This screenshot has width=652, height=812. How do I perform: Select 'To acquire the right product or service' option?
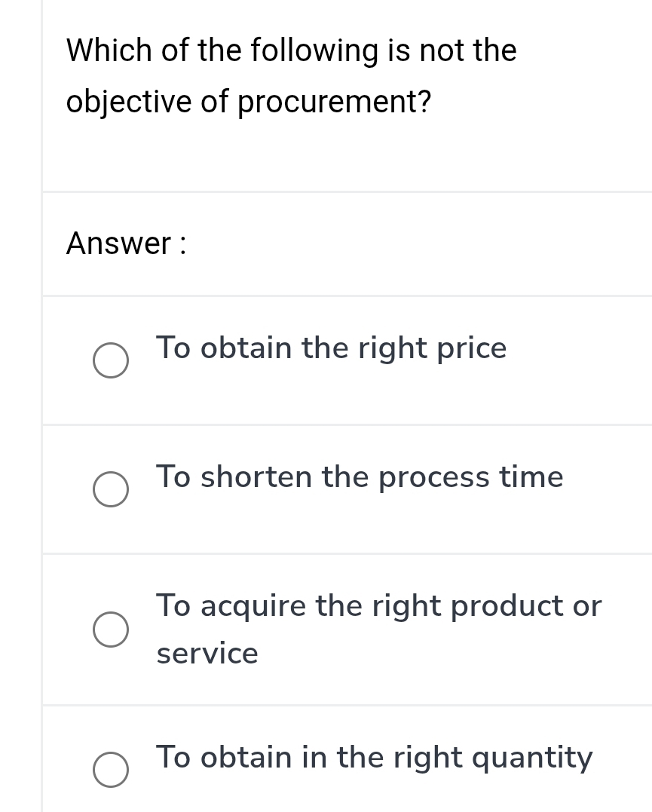(110, 630)
